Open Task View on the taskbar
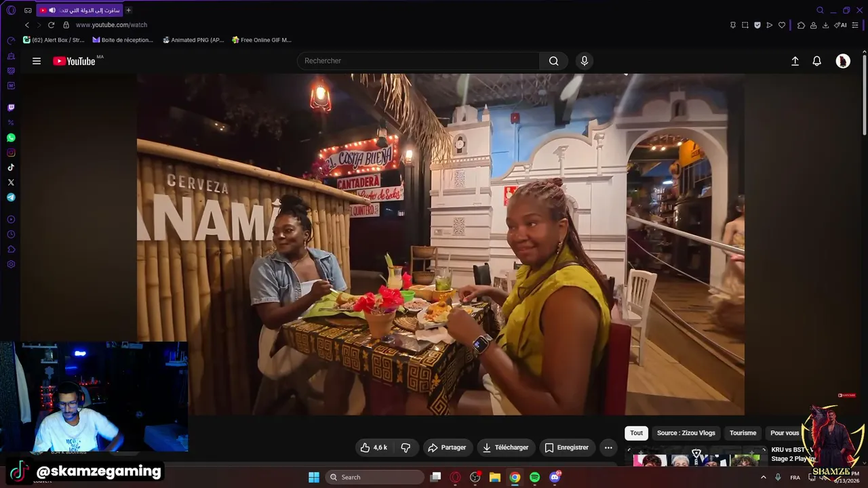The height and width of the screenshot is (488, 868). [x=436, y=477]
